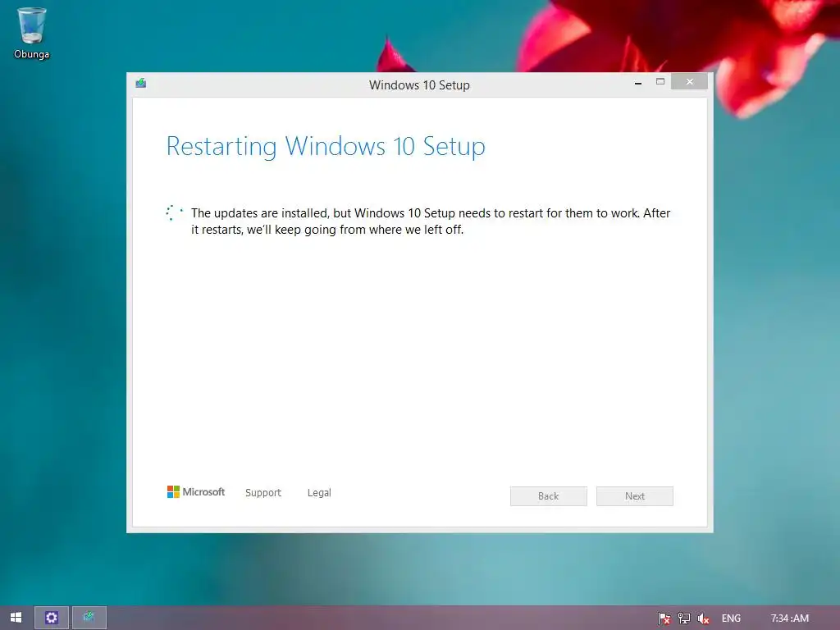
Task: Open the Action Center flag tray icon
Action: click(664, 619)
